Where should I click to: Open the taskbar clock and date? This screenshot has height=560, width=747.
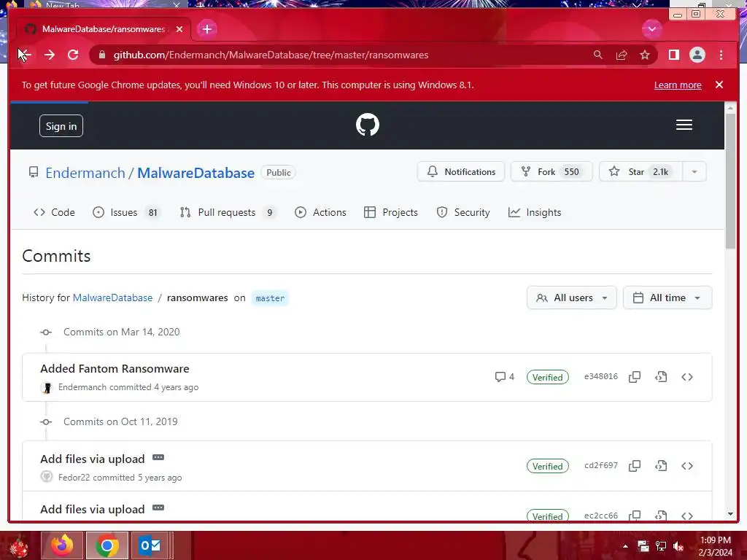(715, 546)
